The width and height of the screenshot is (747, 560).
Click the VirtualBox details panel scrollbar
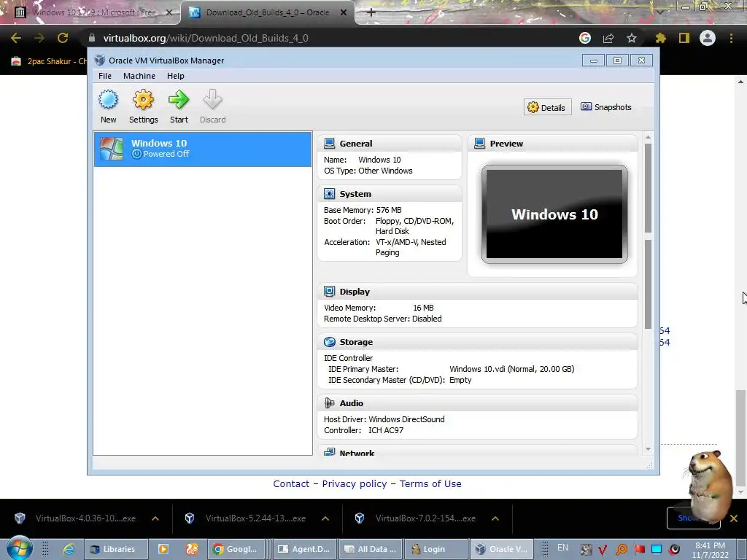pyautogui.click(x=648, y=236)
